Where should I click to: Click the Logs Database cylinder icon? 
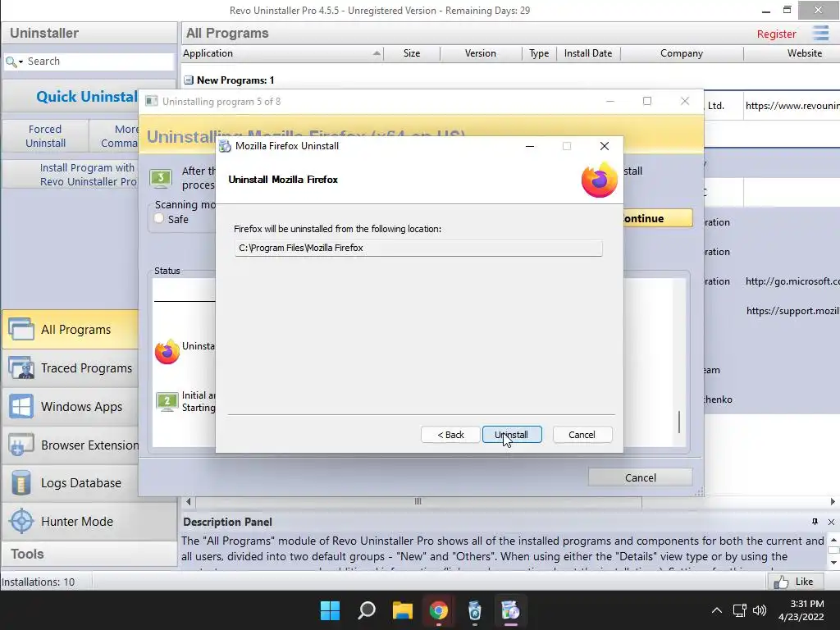[21, 482]
